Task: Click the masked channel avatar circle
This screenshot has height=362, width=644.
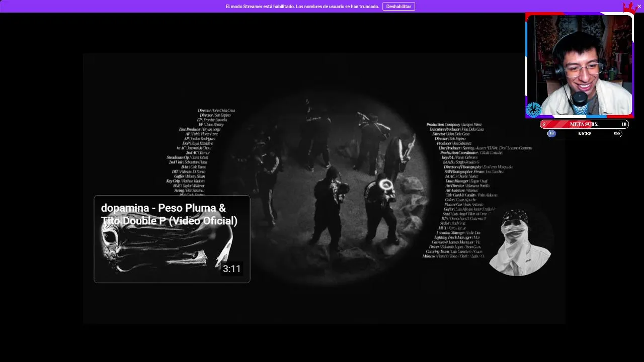Action: (x=520, y=243)
